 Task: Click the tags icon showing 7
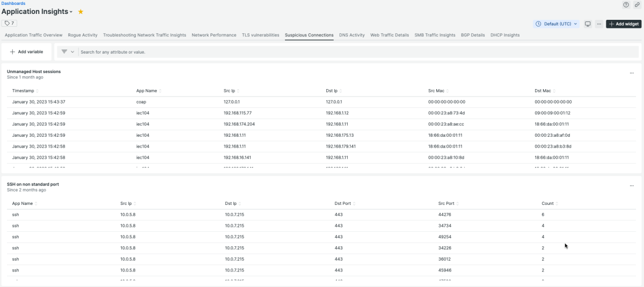[x=10, y=23]
